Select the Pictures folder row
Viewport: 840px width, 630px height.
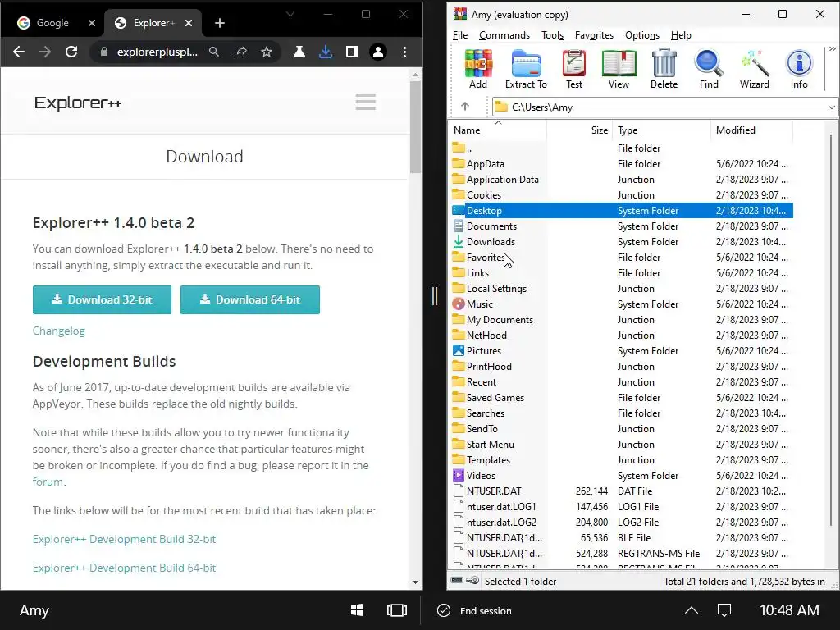point(622,350)
